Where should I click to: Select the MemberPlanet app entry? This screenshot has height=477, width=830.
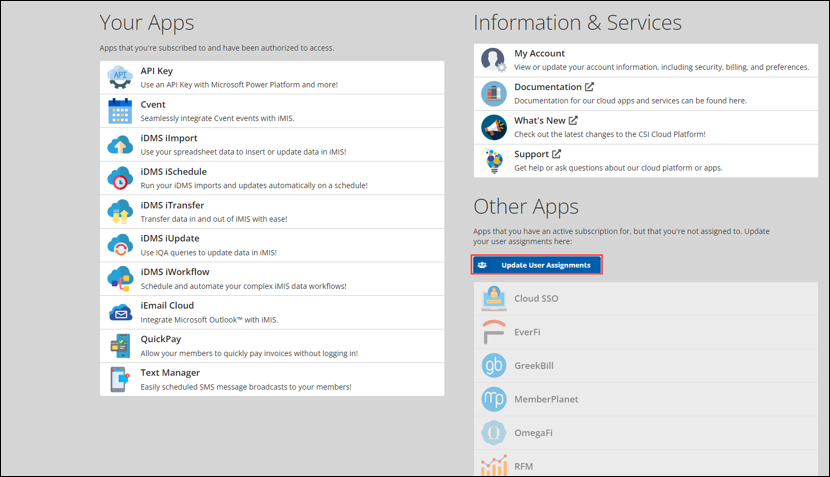point(545,399)
